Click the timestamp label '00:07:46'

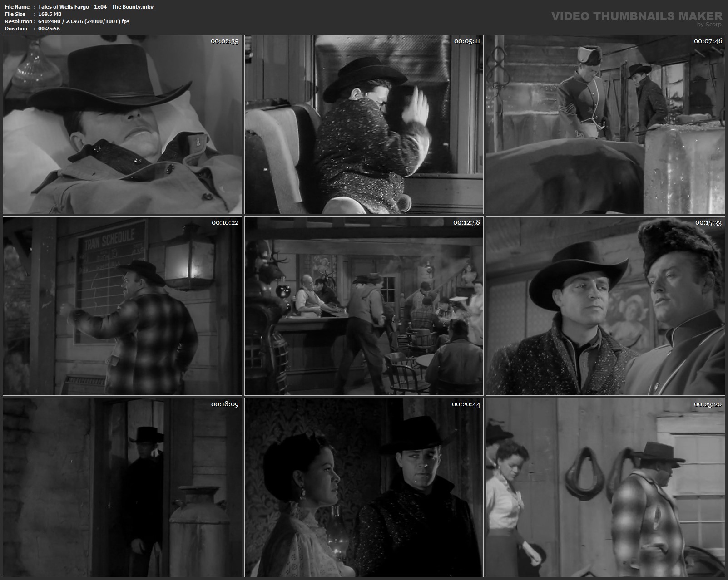[708, 41]
